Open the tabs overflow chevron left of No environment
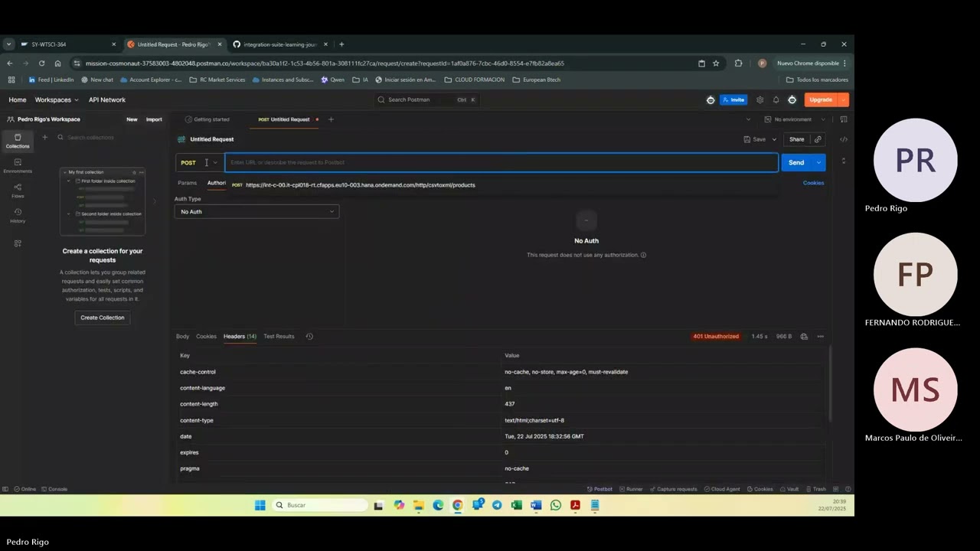Screen dimensions: 980x551 point(748,119)
